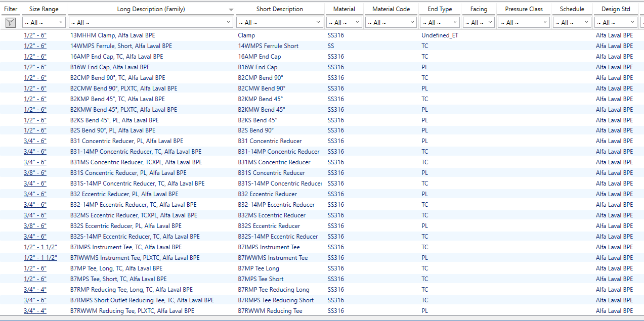Open the Schedule filter dropdown

point(572,22)
